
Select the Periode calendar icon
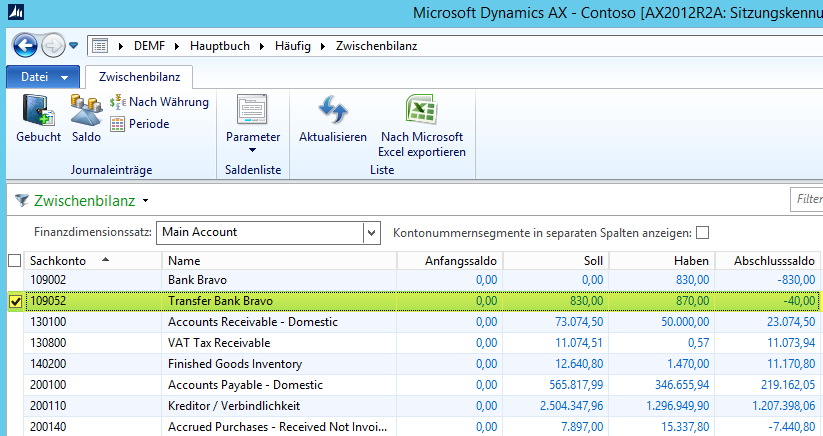[117, 124]
